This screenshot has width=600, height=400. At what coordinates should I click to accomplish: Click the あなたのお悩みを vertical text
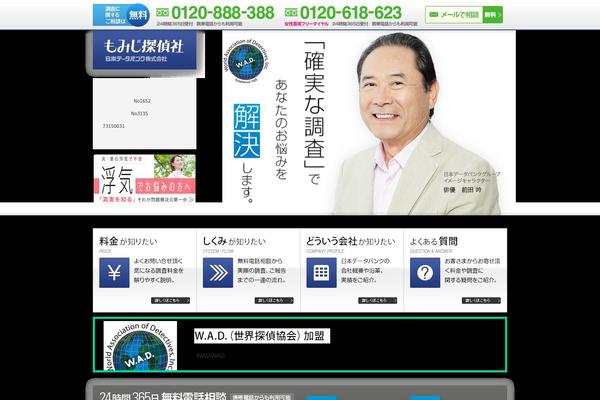[x=281, y=129]
